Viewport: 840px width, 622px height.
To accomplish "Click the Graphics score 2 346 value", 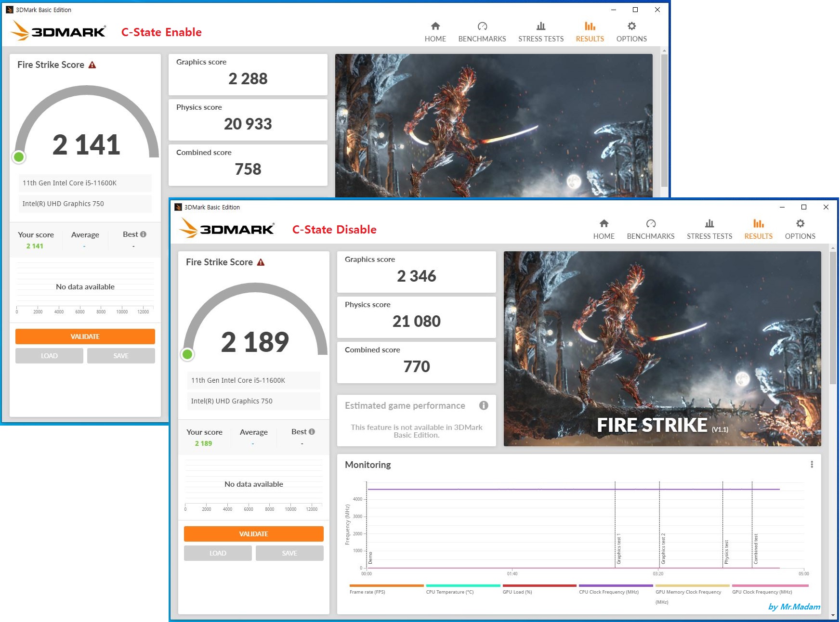I will (x=416, y=276).
